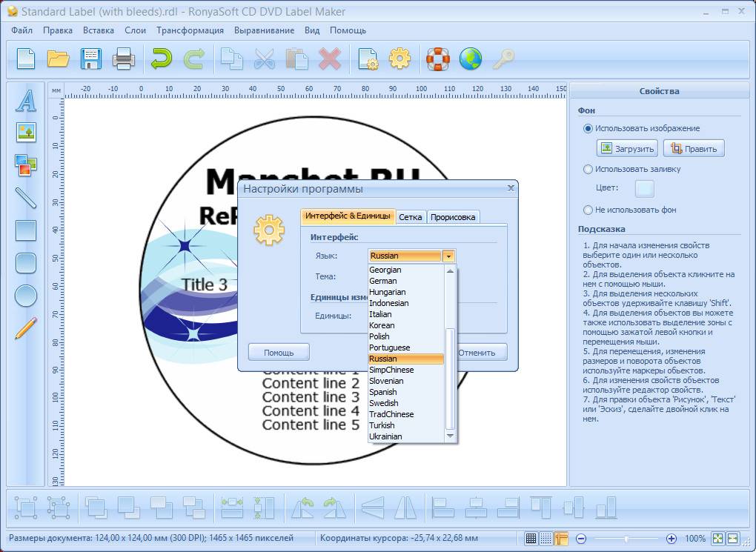This screenshot has width=756, height=552.
Task: Redo the action with the faded green arrow
Action: click(194, 59)
